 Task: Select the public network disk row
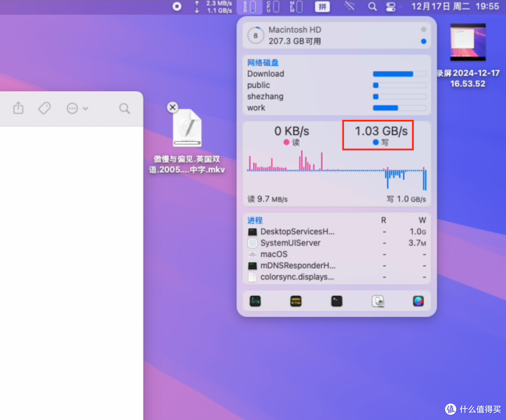(336, 85)
